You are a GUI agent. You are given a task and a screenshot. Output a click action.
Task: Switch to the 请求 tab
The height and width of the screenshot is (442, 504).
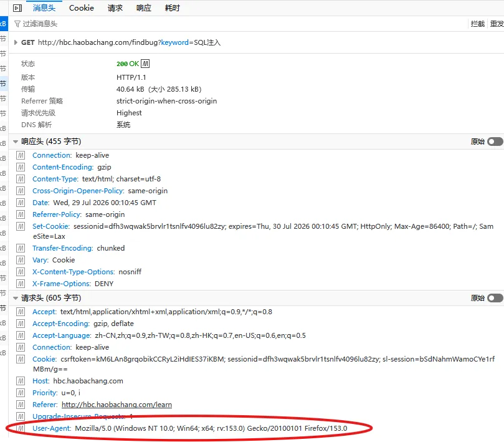tap(115, 8)
